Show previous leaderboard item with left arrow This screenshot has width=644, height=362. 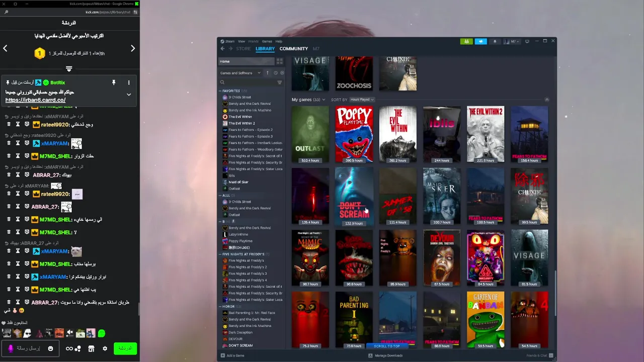(5, 48)
